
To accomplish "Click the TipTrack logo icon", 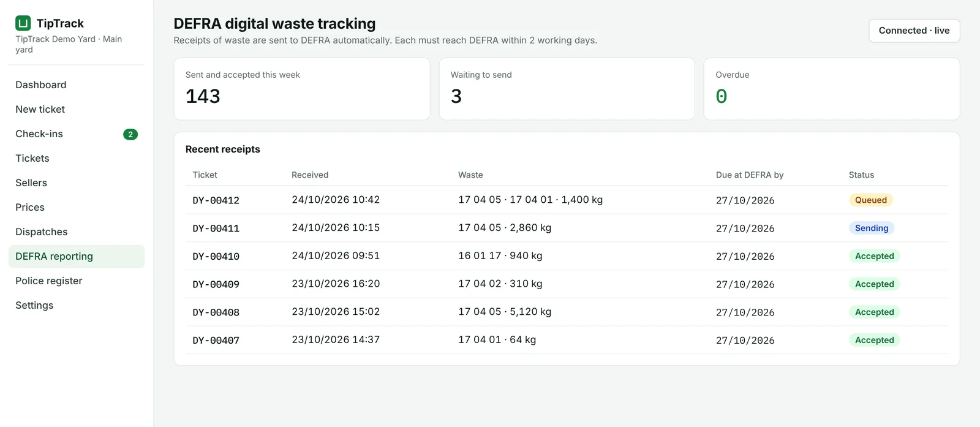I will pyautogui.click(x=23, y=23).
